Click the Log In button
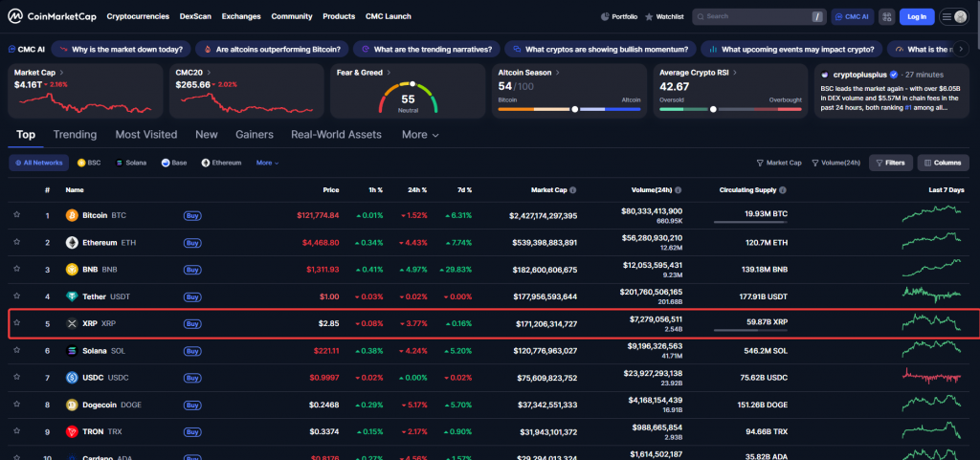This screenshot has width=980, height=460. (917, 17)
